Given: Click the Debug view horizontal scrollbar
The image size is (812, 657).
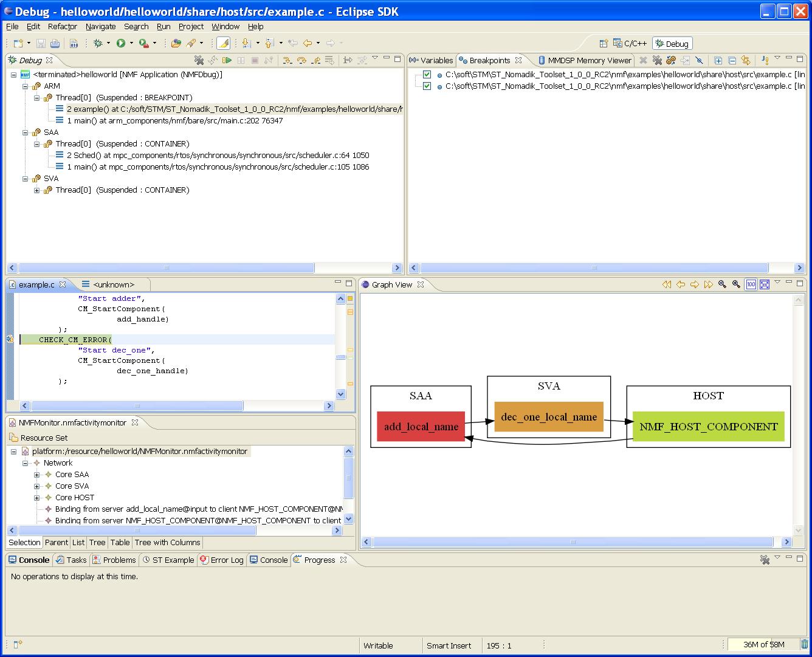Looking at the screenshot, I should (x=166, y=268).
